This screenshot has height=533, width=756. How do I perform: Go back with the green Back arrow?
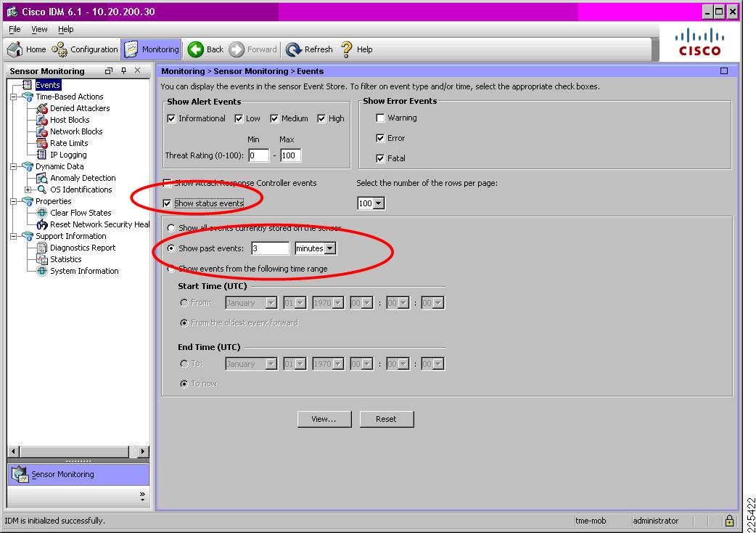tap(196, 49)
